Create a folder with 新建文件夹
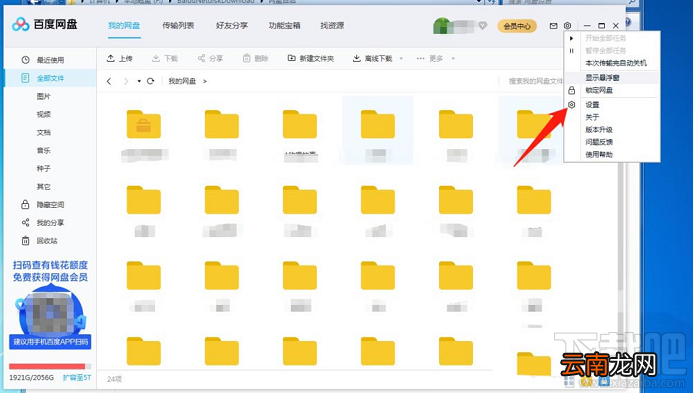The height and width of the screenshot is (393, 694). click(311, 58)
